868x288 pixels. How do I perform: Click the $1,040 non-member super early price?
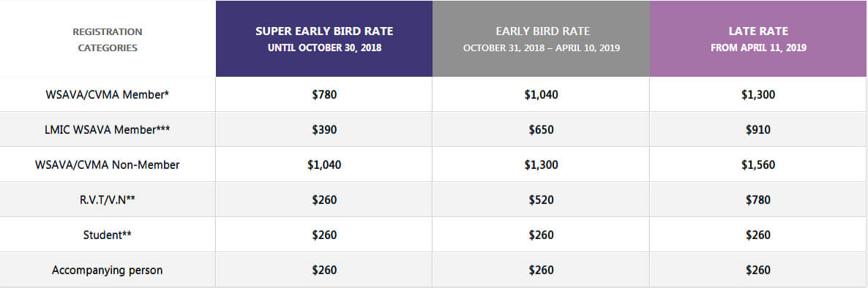(324, 164)
